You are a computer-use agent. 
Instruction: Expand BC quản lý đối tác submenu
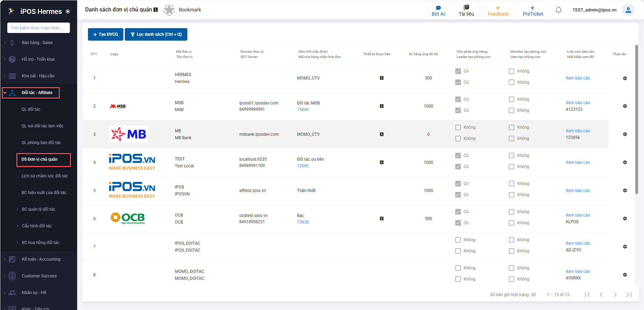point(38,209)
